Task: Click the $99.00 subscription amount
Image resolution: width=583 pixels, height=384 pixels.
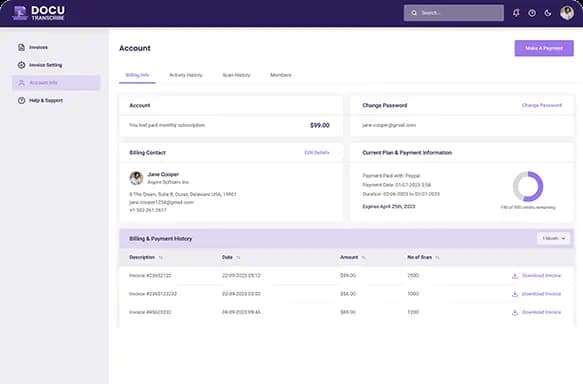Action: 320,126
